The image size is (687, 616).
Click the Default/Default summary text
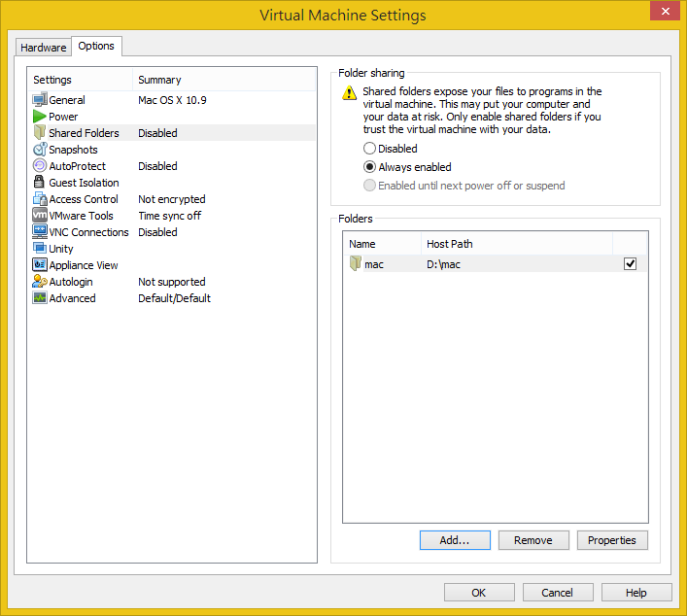(174, 298)
